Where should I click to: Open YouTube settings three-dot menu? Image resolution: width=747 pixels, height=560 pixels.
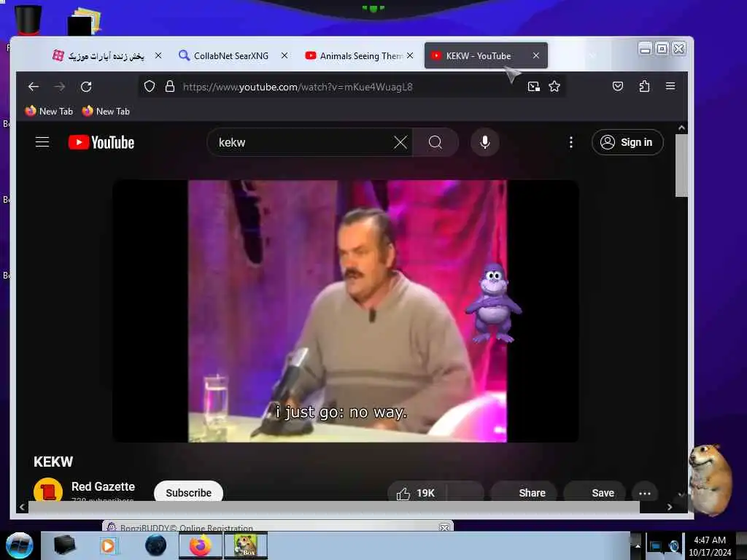pyautogui.click(x=570, y=142)
